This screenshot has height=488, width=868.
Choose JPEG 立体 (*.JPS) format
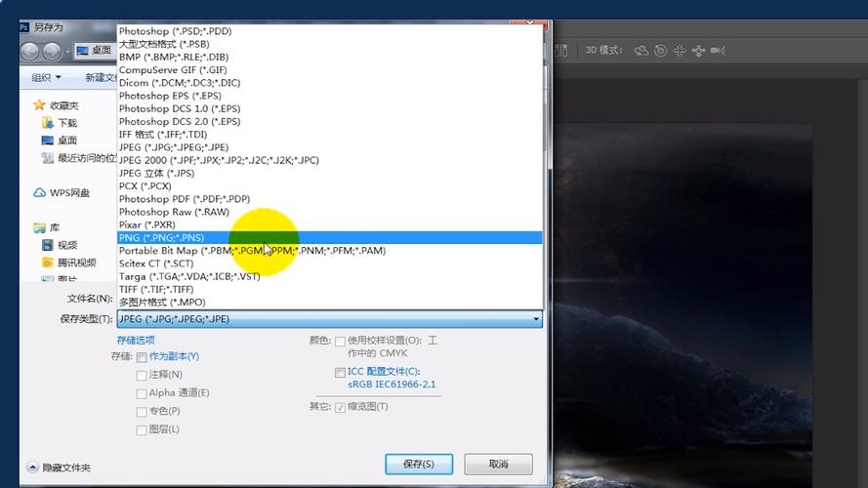click(x=329, y=173)
